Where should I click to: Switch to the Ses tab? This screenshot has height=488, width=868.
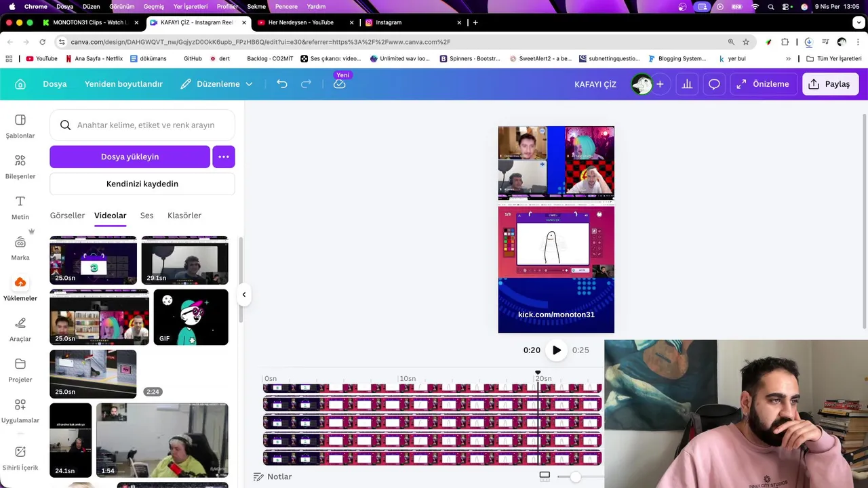pyautogui.click(x=147, y=216)
